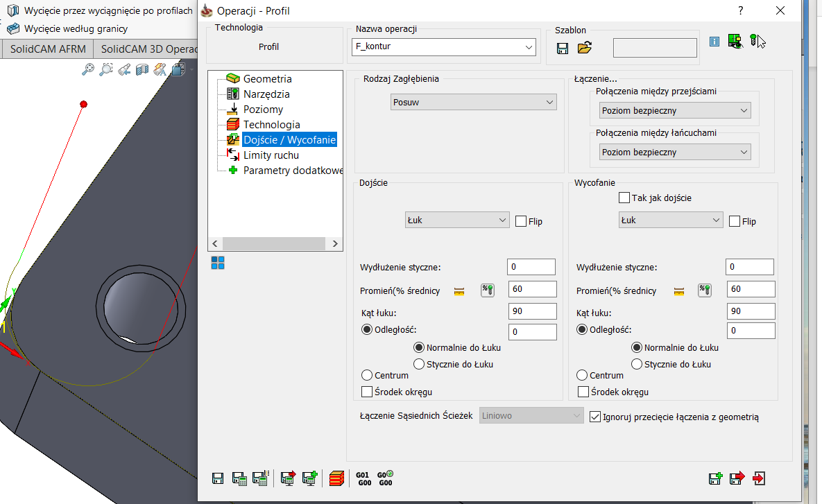Click the Save and Exit icon with red arrow

[x=737, y=478]
